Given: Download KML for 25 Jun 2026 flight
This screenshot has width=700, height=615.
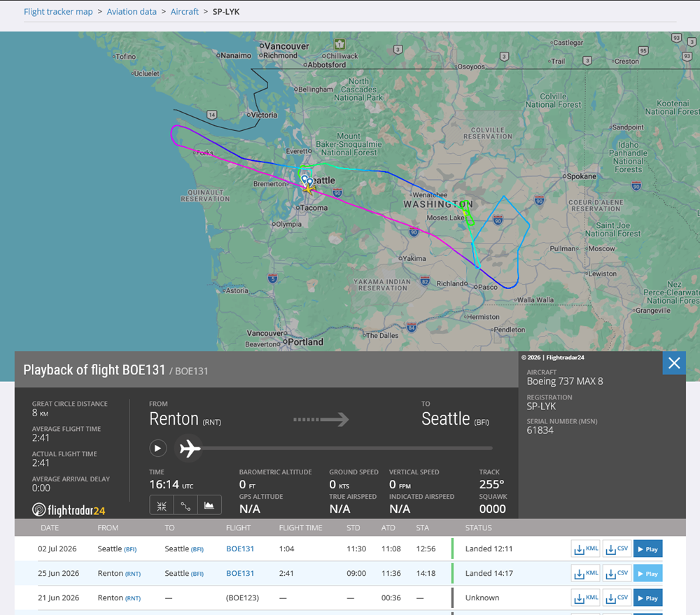Looking at the screenshot, I should 586,574.
